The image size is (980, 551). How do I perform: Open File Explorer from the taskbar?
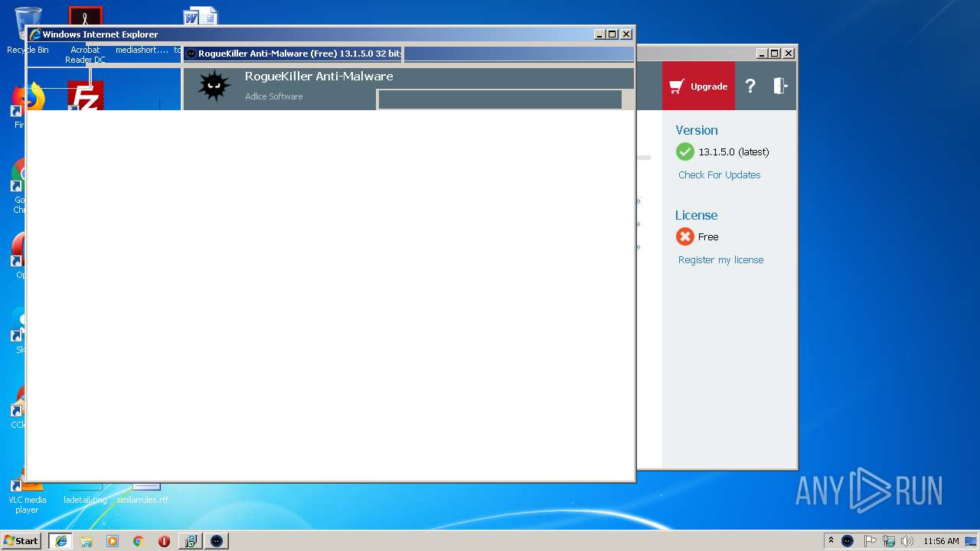click(87, 541)
